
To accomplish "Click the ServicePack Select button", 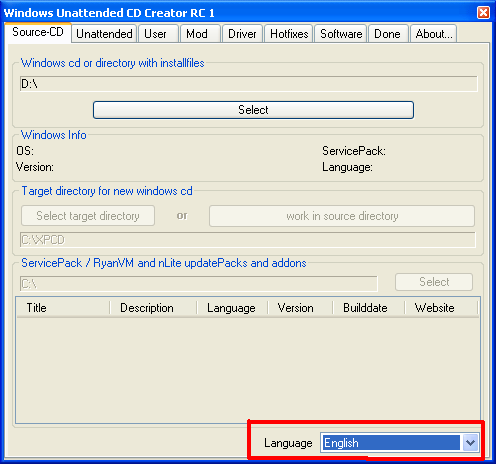I will [x=434, y=282].
